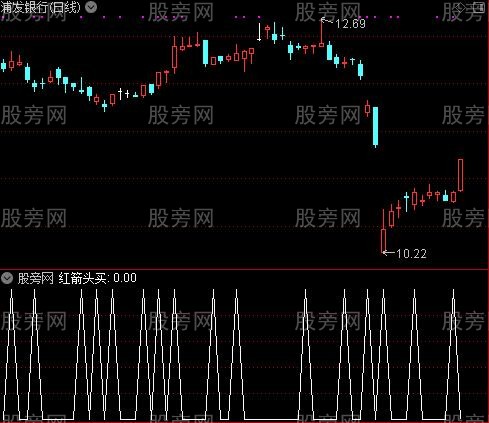Click the 10.22 low price label
The width and height of the screenshot is (489, 423).
pos(412,254)
